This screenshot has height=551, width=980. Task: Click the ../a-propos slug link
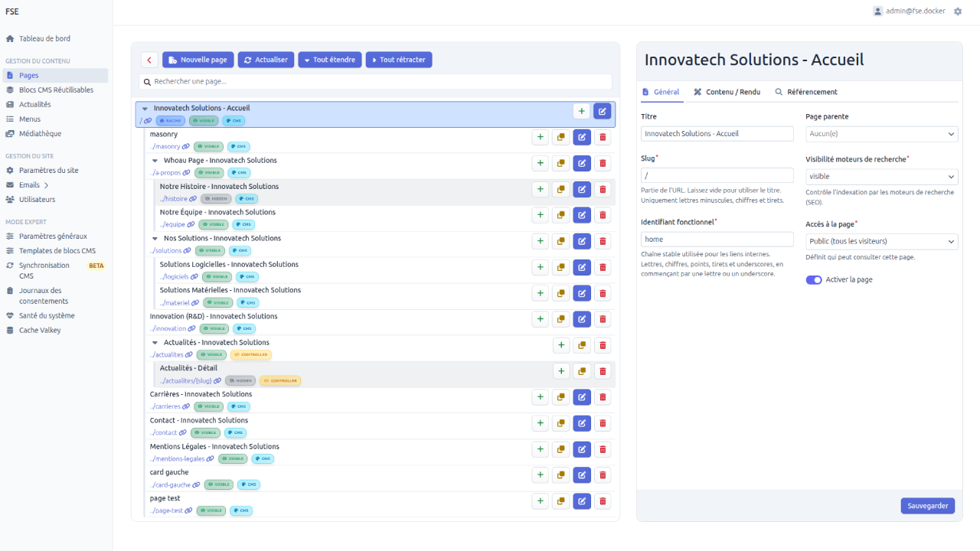(165, 173)
